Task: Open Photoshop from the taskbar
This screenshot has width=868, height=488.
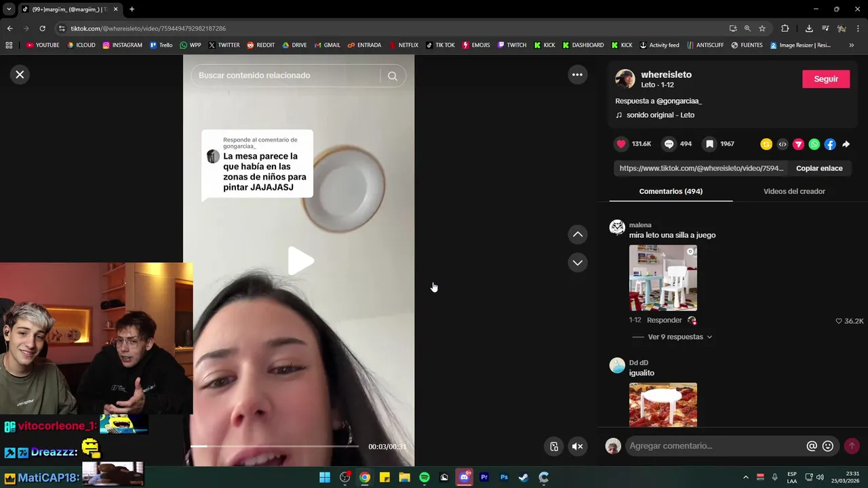Action: 504,477
